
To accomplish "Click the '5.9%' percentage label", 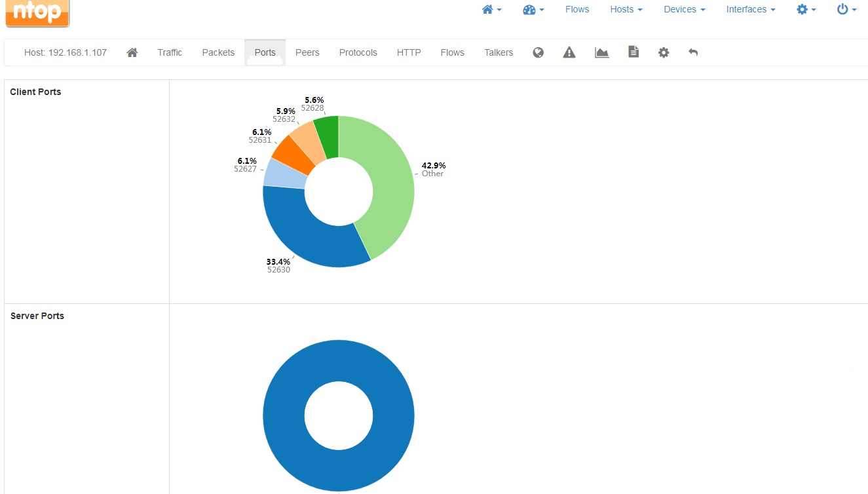I will click(x=286, y=111).
